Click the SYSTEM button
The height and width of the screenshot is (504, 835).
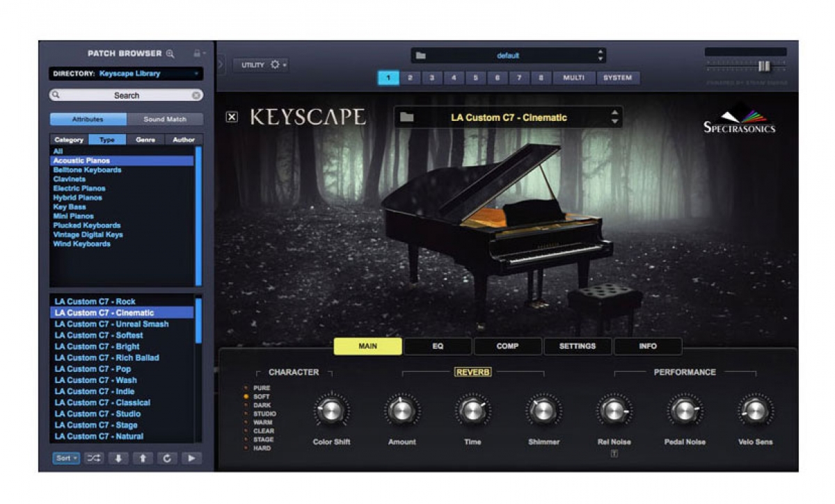pos(618,78)
